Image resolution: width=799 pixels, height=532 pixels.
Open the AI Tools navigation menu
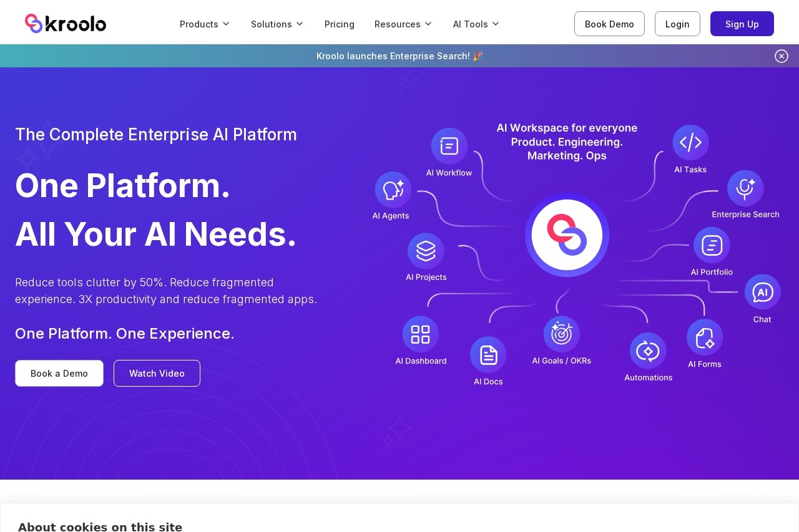tap(476, 24)
